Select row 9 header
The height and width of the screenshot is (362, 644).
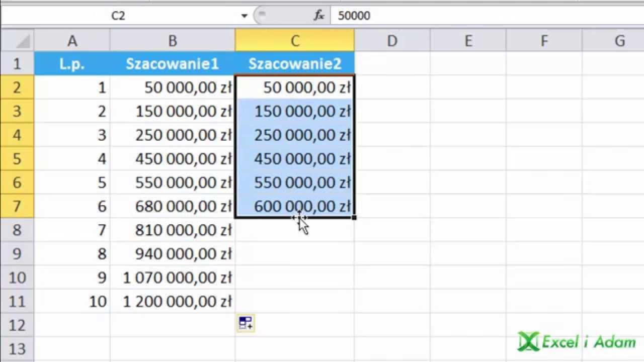click(17, 253)
